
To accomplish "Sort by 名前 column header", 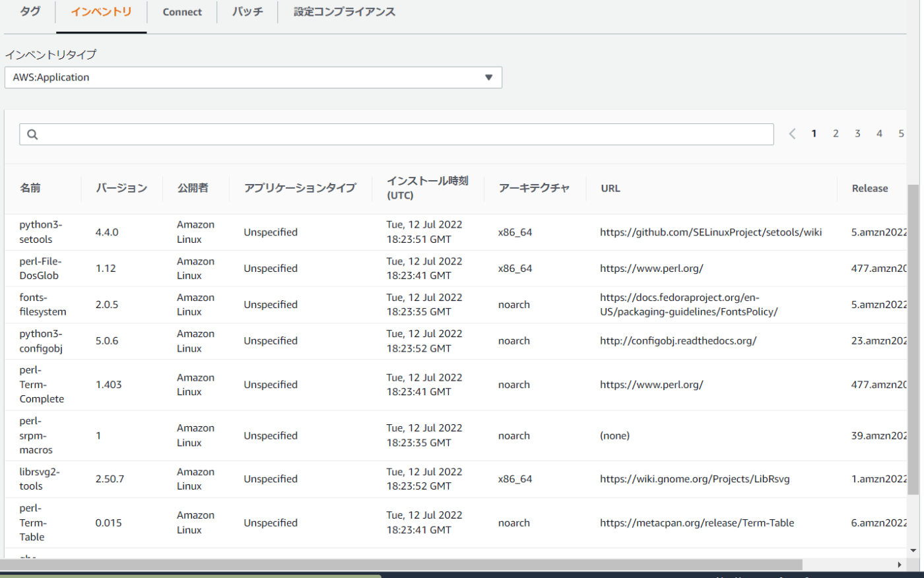I will click(x=30, y=188).
